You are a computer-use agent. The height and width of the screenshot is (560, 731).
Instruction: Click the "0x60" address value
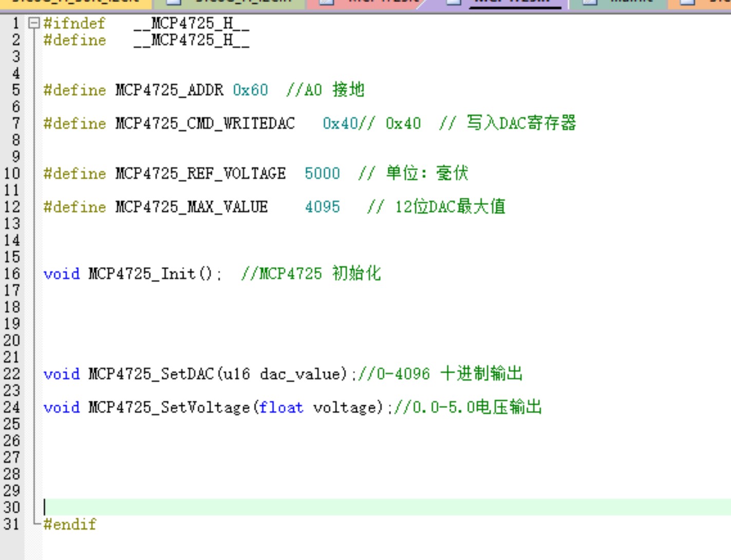click(251, 90)
